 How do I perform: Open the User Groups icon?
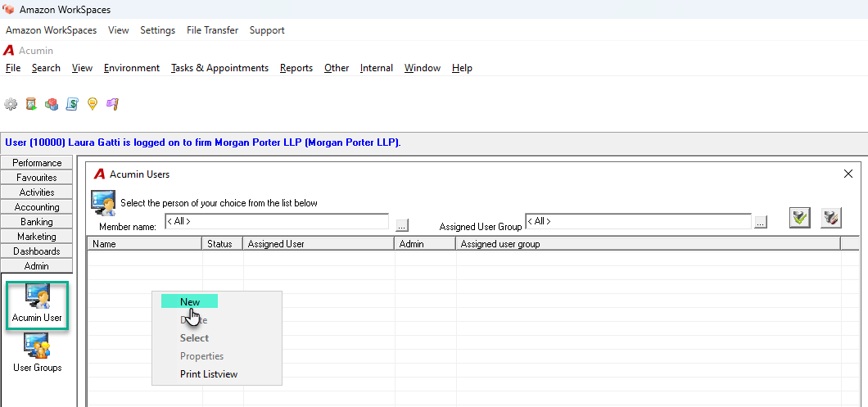[37, 353]
